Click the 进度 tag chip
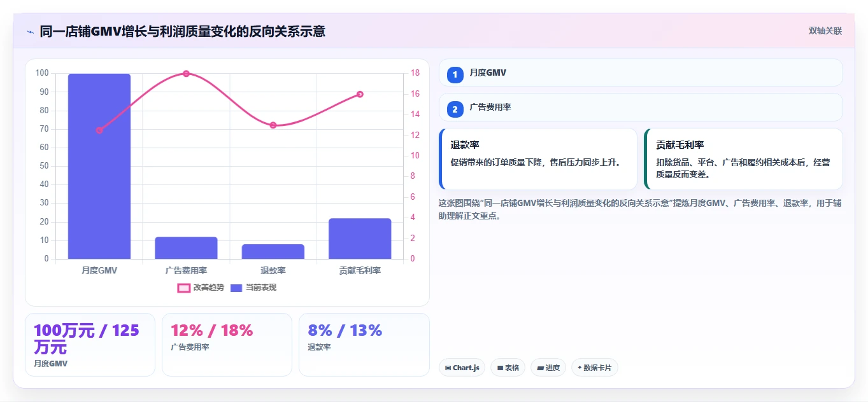This screenshot has width=868, height=402. (x=548, y=368)
